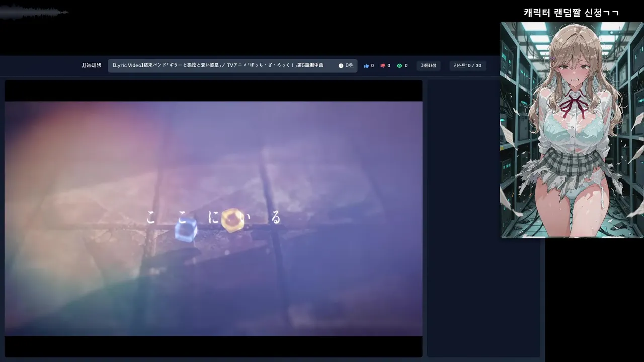The width and height of the screenshot is (644, 362).
Task: Click the thumbs-down dislike icon
Action: [383, 66]
